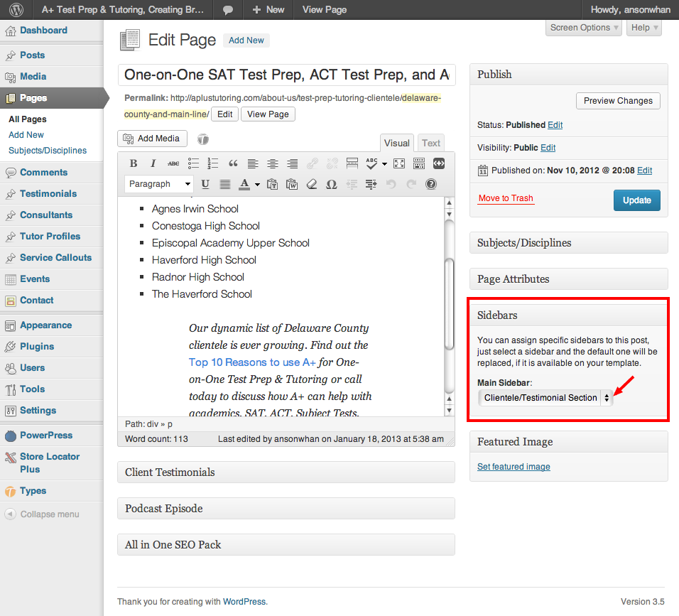Viewport: 679px width, 616px height.
Task: Redo the last editor change
Action: click(x=411, y=184)
